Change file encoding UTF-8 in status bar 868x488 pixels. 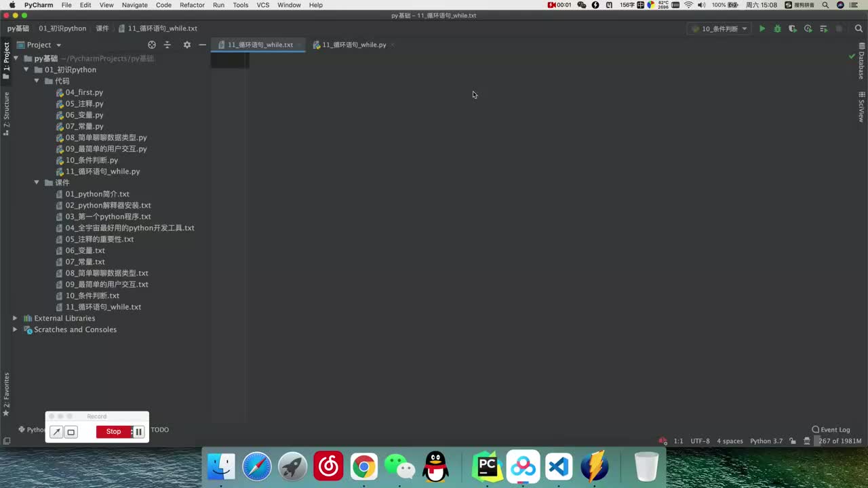700,441
